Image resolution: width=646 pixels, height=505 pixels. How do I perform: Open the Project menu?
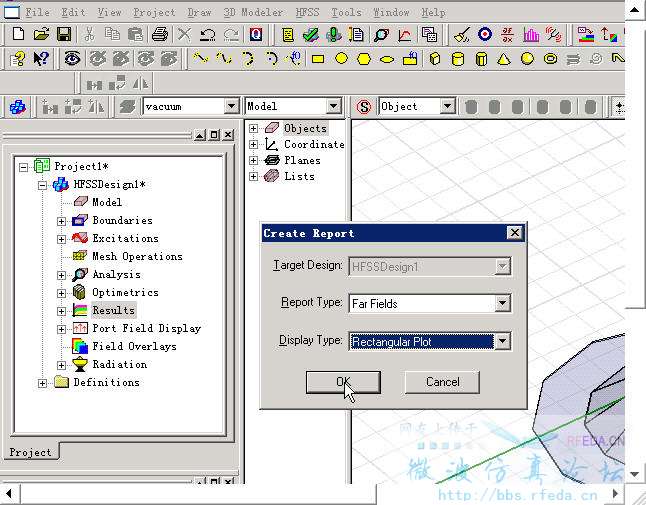coord(154,12)
